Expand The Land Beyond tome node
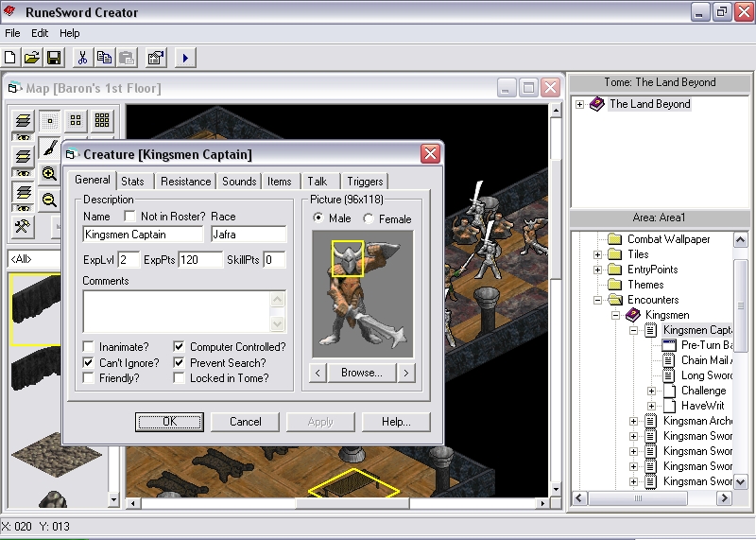 click(579, 104)
